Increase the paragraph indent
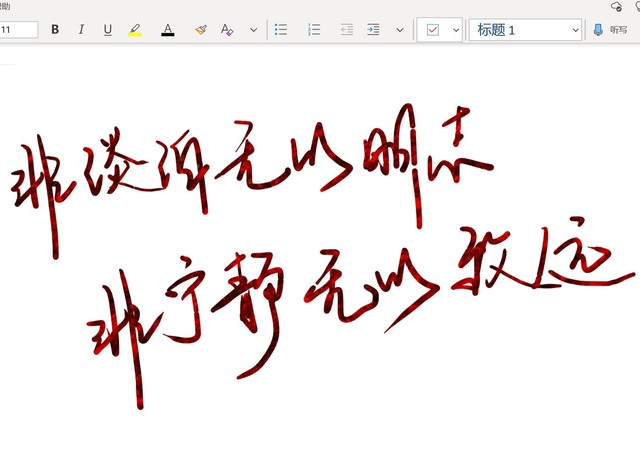Screen dimensions: 640x469 tap(373, 30)
